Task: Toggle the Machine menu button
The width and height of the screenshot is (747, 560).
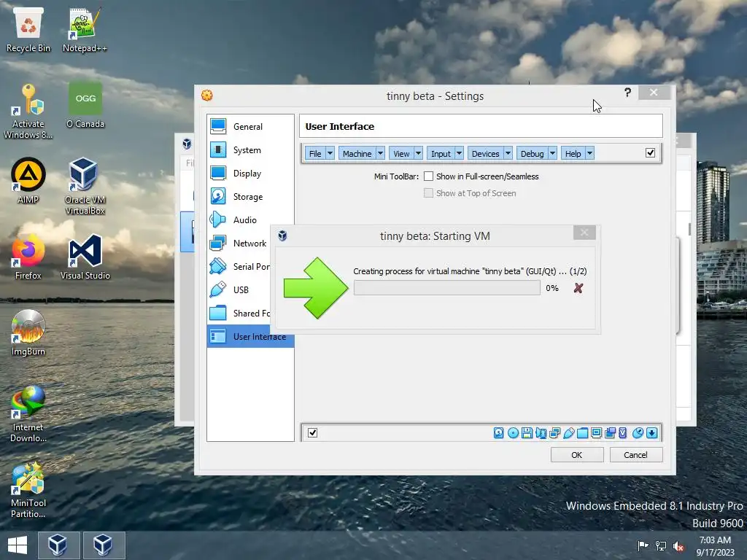Action: [357, 153]
